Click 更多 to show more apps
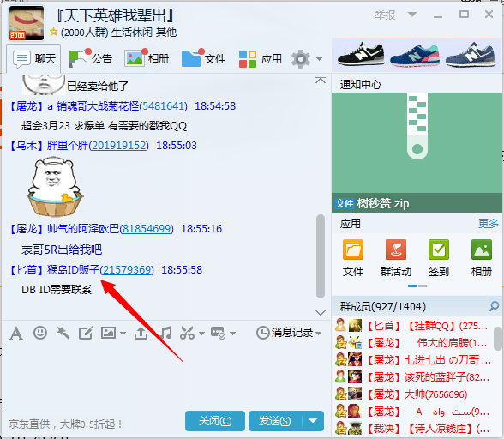The width and height of the screenshot is (504, 439). (x=489, y=223)
